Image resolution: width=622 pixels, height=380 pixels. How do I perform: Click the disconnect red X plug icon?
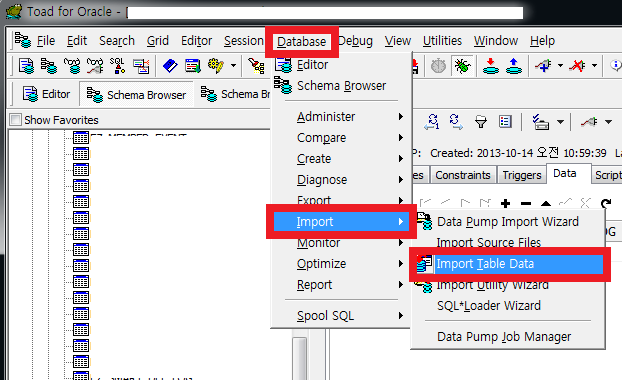click(x=577, y=66)
